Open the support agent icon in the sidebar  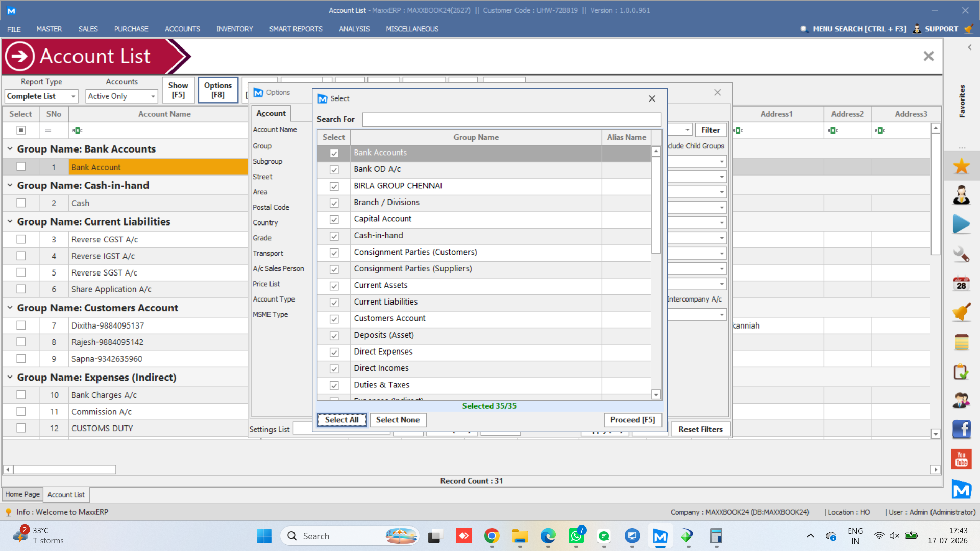[x=961, y=195]
